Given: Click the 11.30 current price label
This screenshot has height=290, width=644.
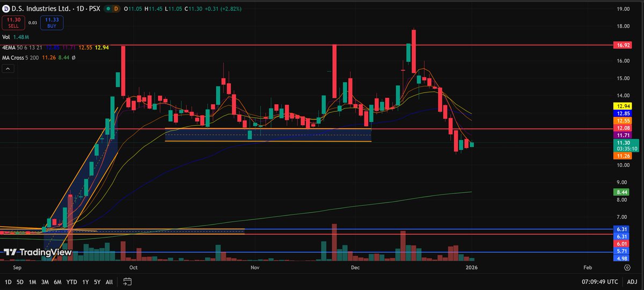Looking at the screenshot, I should (x=623, y=143).
